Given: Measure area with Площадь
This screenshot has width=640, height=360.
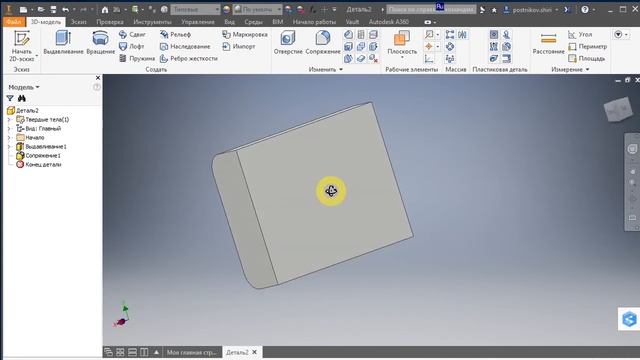Looking at the screenshot, I should (x=587, y=58).
